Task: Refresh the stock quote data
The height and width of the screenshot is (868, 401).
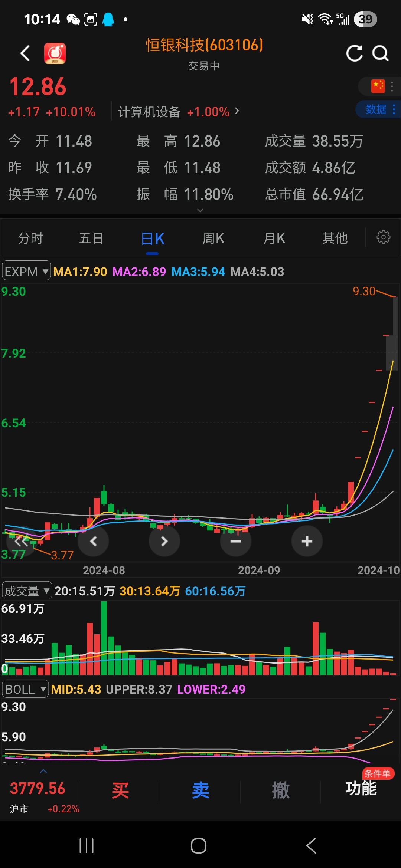Action: tap(354, 53)
